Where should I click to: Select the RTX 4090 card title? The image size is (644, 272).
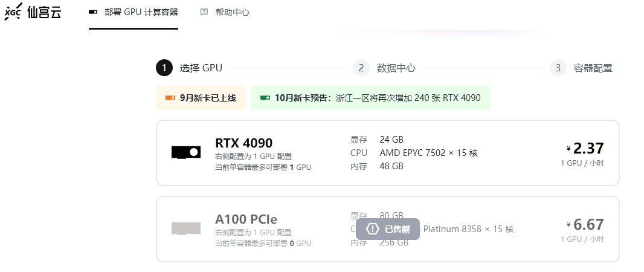tap(243, 143)
